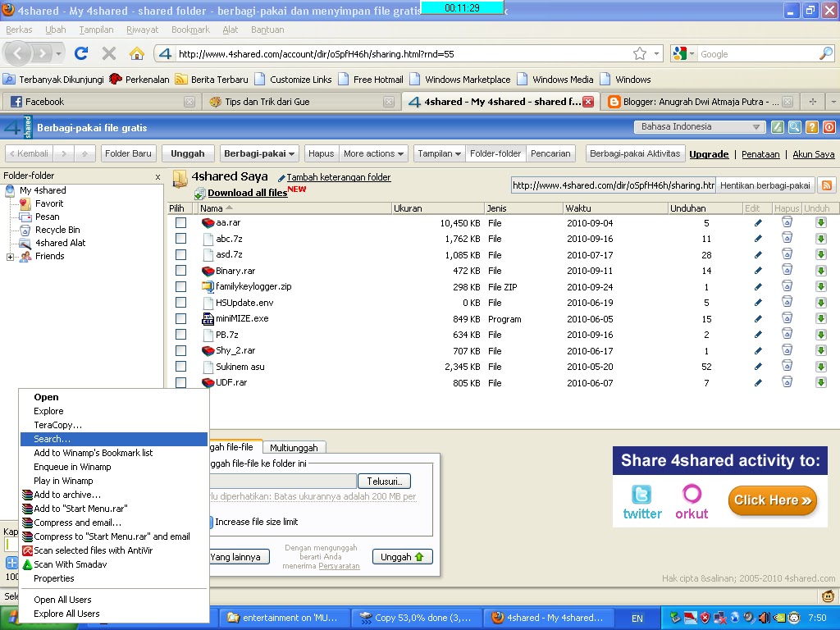Open the Berbagi-pakai dropdown
This screenshot has height=630, width=840.
[259, 153]
